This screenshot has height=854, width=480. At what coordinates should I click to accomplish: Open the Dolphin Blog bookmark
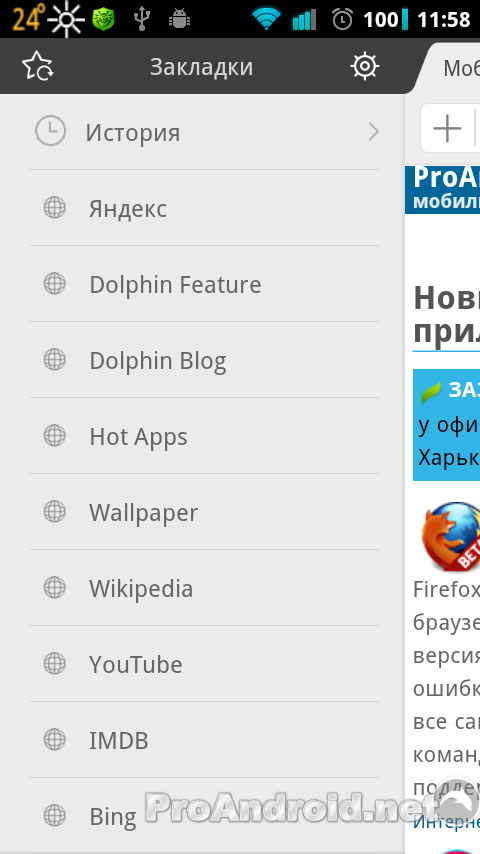point(205,359)
